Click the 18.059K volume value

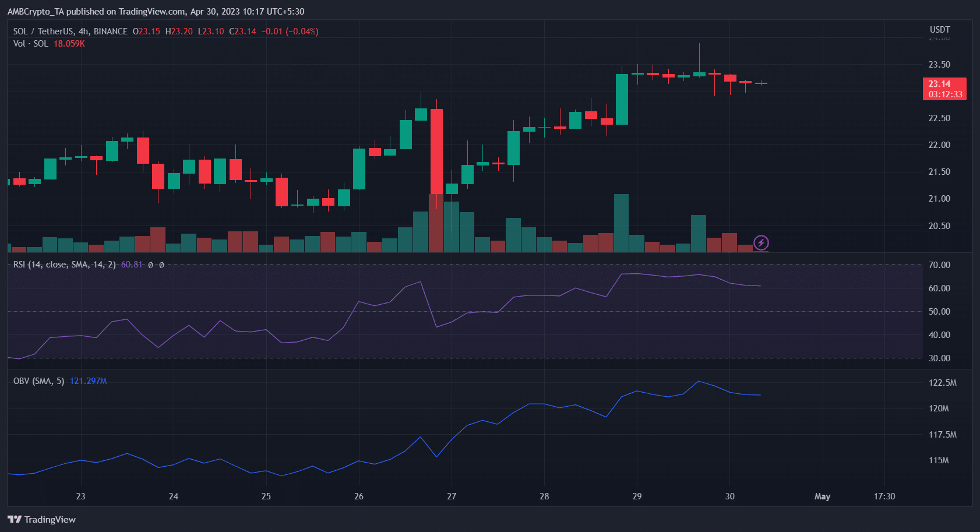[x=69, y=44]
